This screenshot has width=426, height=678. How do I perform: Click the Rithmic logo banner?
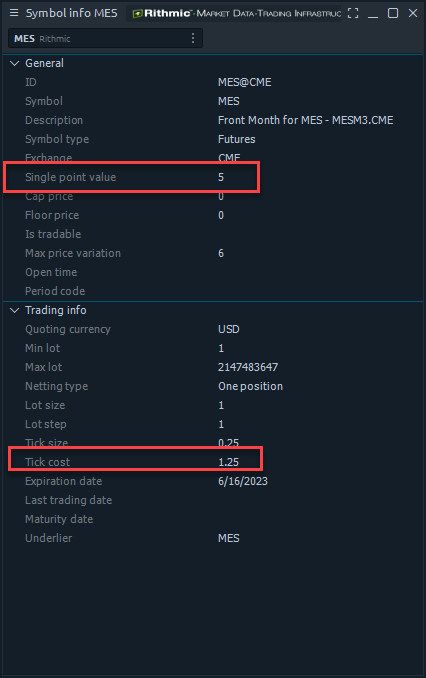point(236,13)
